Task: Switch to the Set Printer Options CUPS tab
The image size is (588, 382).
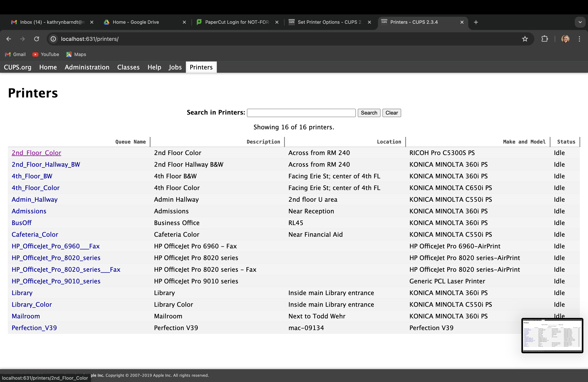Action: coord(330,22)
